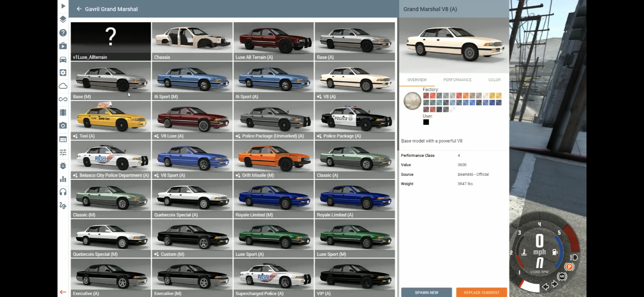Viewport: 644px width, 297px height.
Task: Open the UI apps layout icon
Action: 63,139
